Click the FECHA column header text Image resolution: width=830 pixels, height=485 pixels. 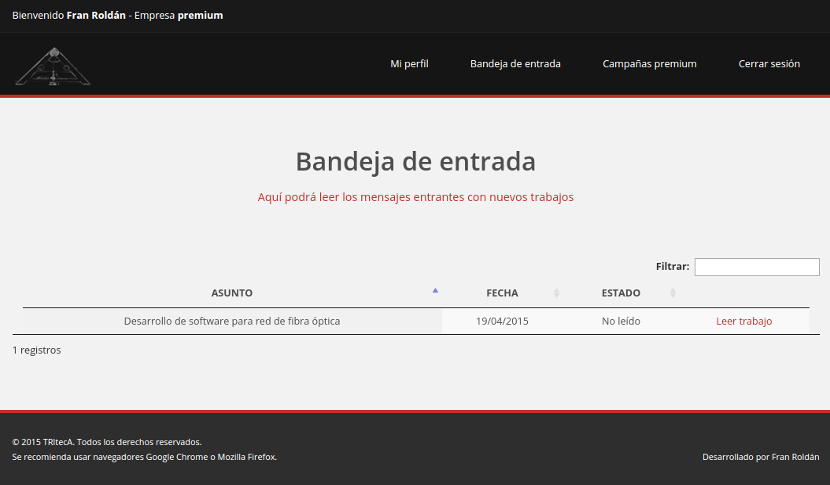coord(502,293)
